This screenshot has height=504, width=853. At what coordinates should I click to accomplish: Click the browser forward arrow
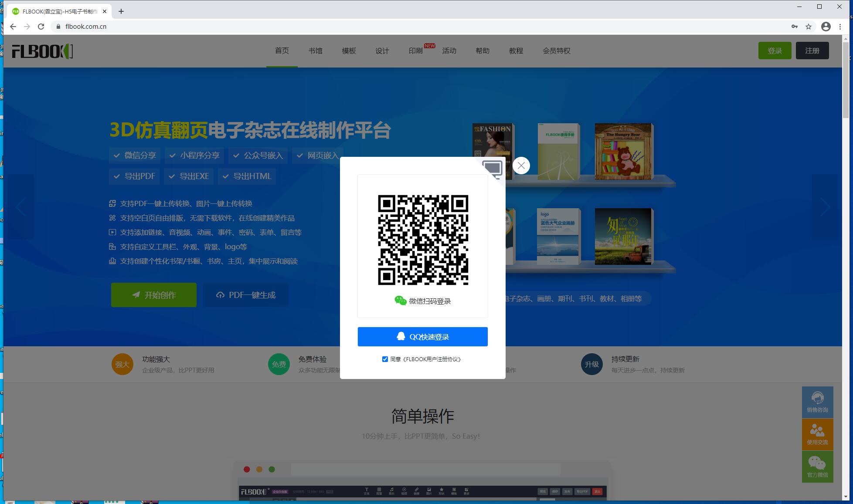27,27
